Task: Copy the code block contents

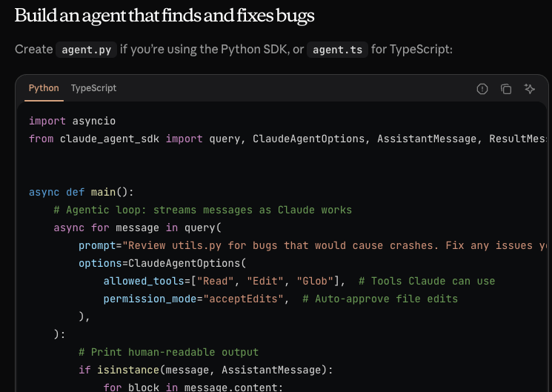Action: 506,89
